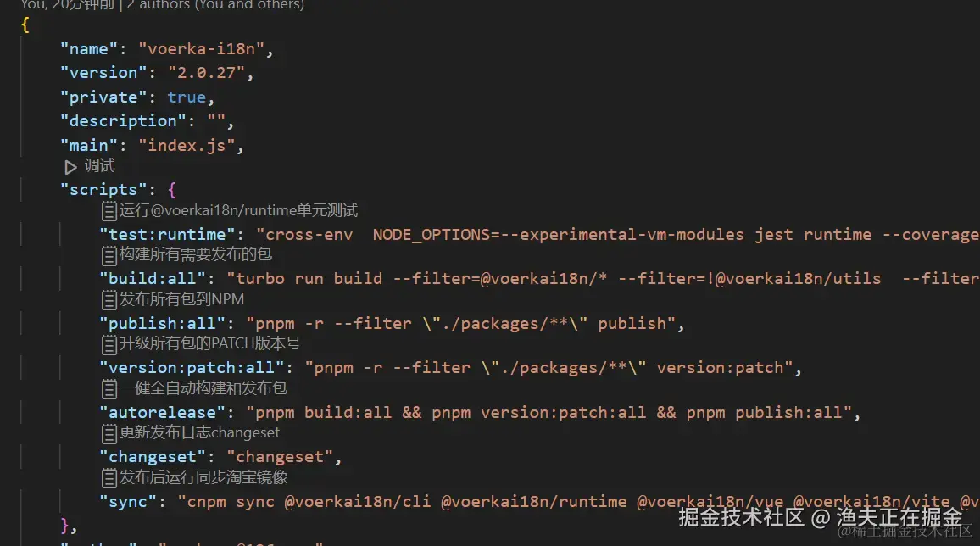Viewport: 980px width, 546px height.
Task: Click the run triangle next to 调试
Action: [71, 166]
